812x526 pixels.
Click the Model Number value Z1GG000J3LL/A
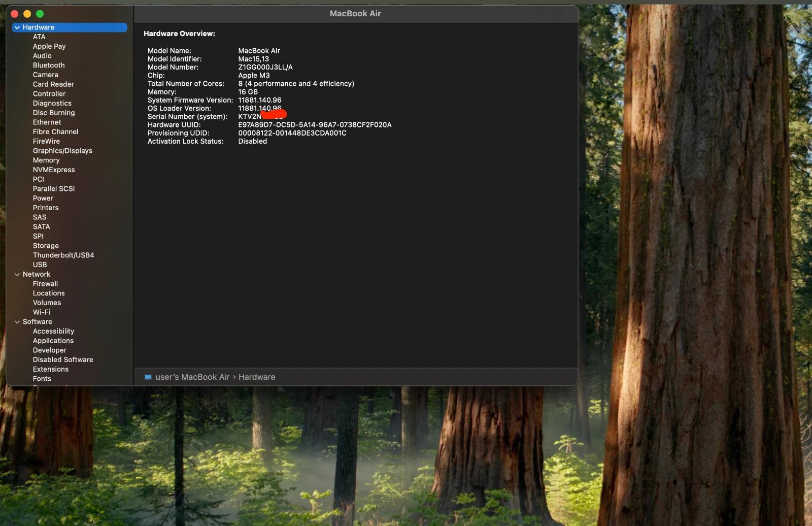coord(265,67)
